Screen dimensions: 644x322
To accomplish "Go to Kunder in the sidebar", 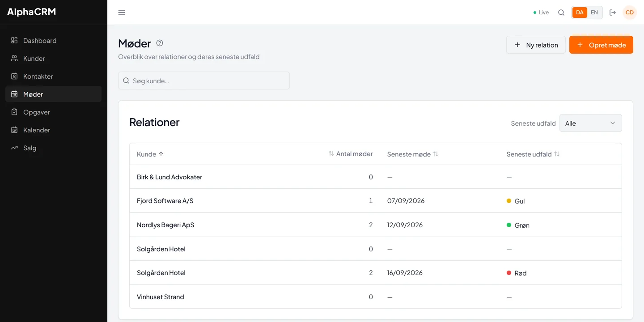I will pos(54,58).
